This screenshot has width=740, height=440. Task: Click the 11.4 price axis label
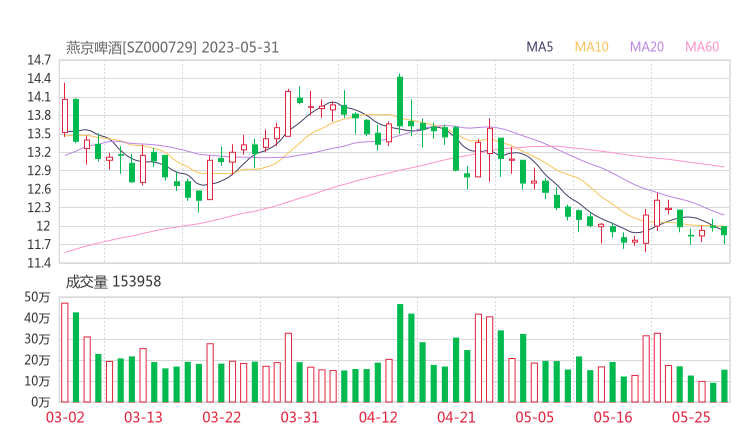pyautogui.click(x=39, y=263)
